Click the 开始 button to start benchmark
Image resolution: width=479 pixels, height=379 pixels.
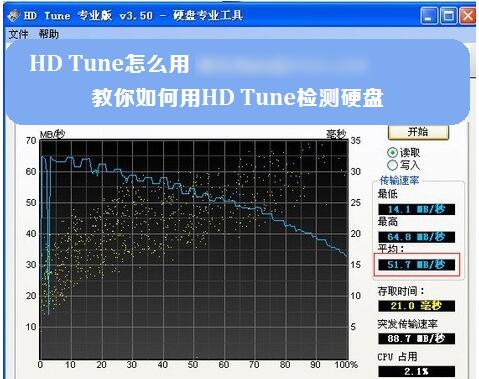418,132
